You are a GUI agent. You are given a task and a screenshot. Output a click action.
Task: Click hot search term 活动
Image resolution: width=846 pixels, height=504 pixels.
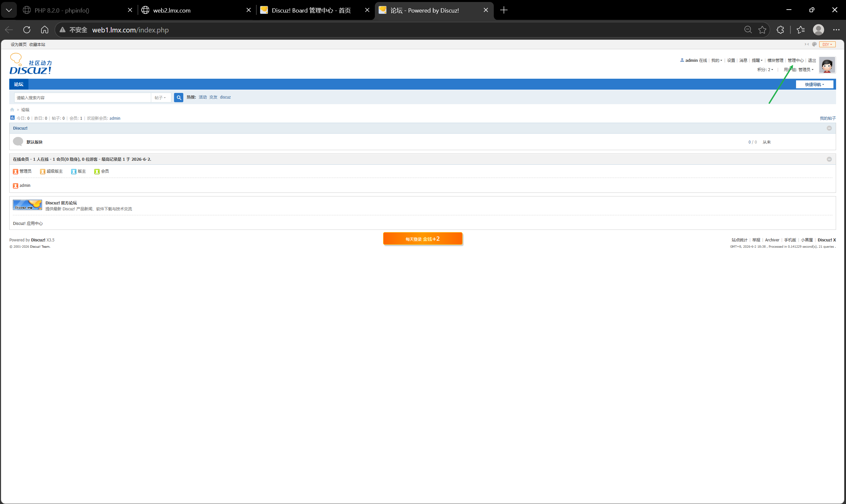[x=202, y=97]
